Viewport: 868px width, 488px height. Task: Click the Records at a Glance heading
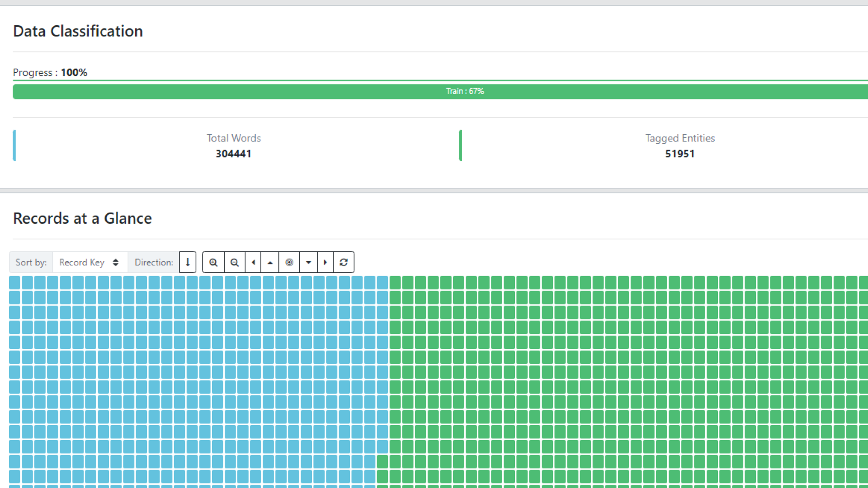tap(82, 218)
